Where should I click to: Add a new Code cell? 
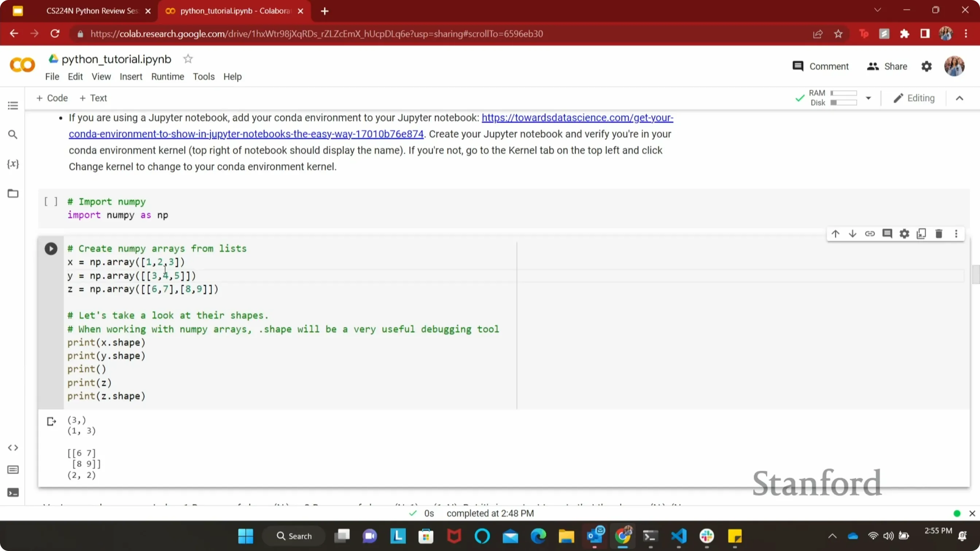point(52,98)
